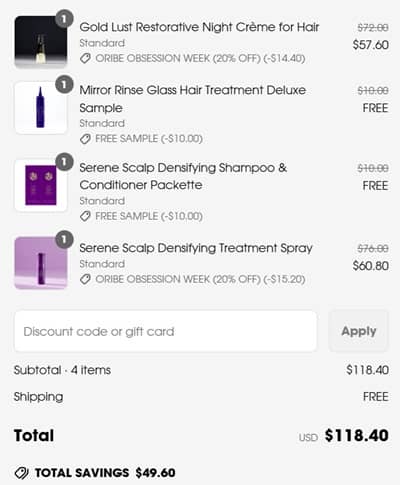Focus the Discount code or gift card field
400x485 pixels.
(165, 331)
